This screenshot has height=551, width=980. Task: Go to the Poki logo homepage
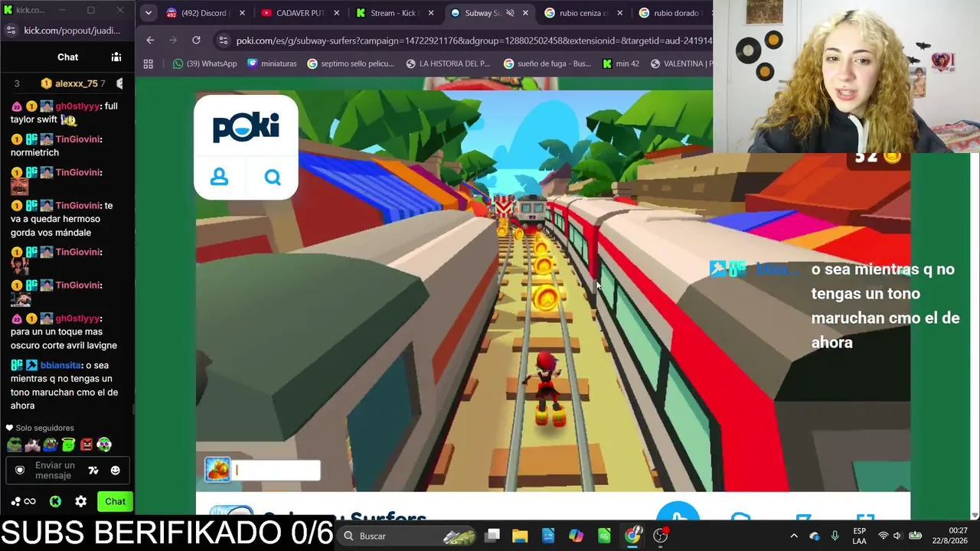coord(246,126)
